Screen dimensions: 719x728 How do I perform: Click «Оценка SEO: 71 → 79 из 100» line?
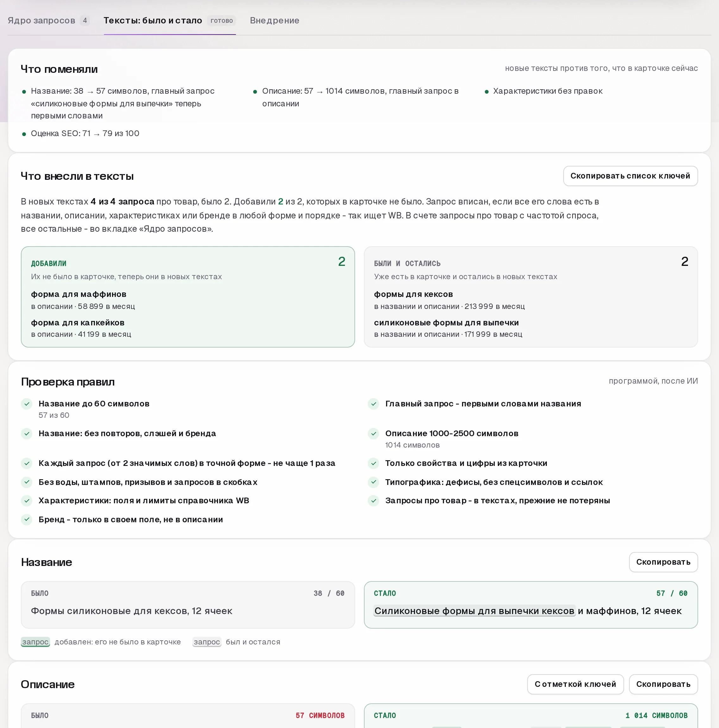click(85, 133)
